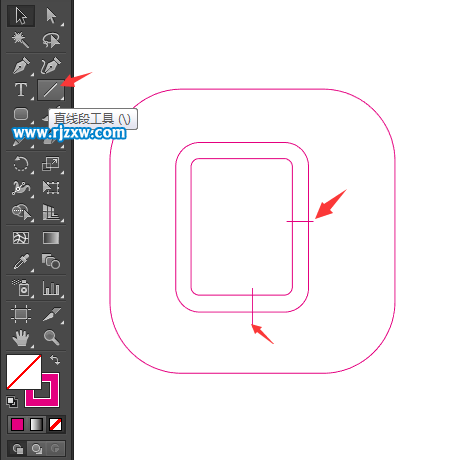Select the Eyedropper tool
Screen dimensions: 455x460
[21, 262]
